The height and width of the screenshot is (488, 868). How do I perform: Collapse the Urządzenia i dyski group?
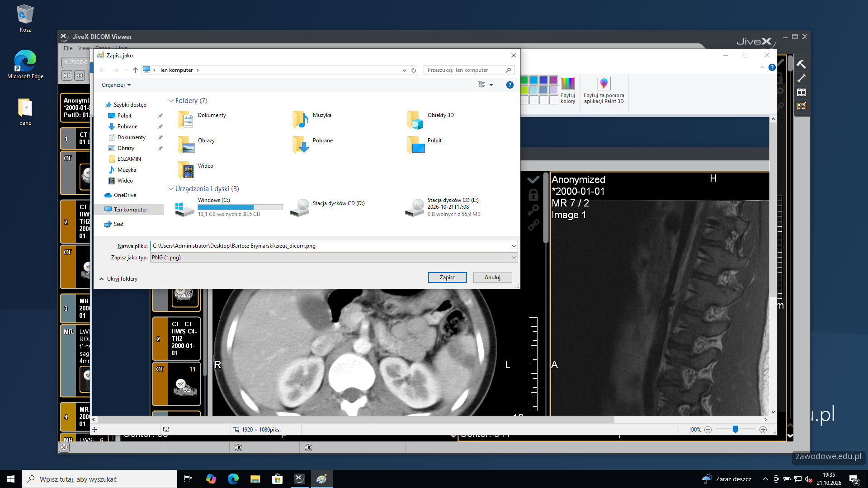[171, 189]
